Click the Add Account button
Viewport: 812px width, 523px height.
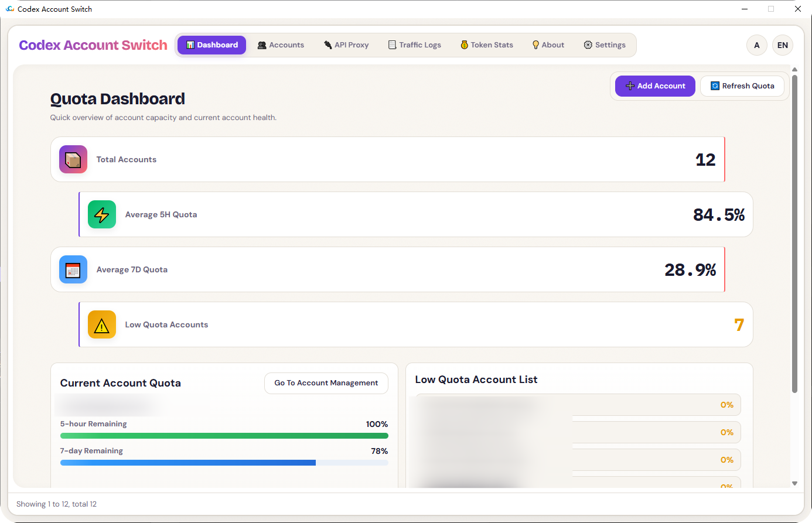click(655, 86)
